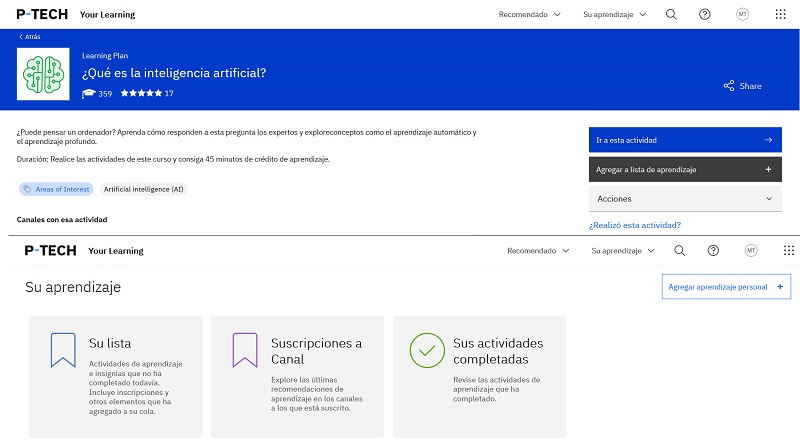Screen dimensions: 800x445
Task: Open the Sus actividades completadas card
Action: [x=480, y=377]
